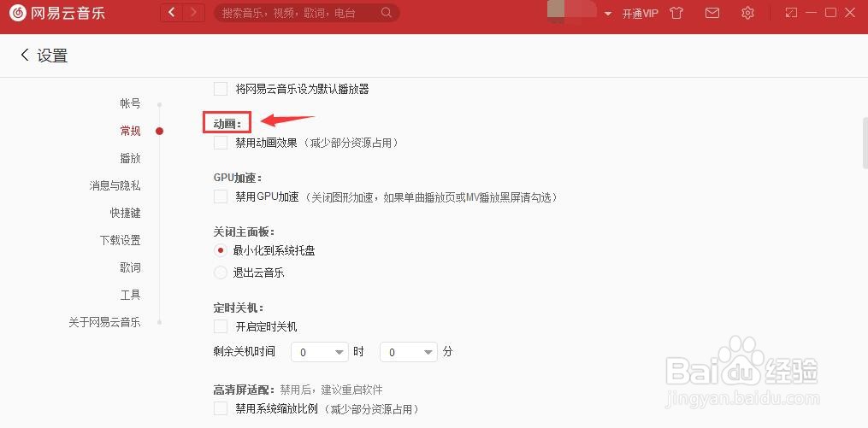The image size is (868, 428).
Task: Check 开启定时关机
Action: (221, 327)
